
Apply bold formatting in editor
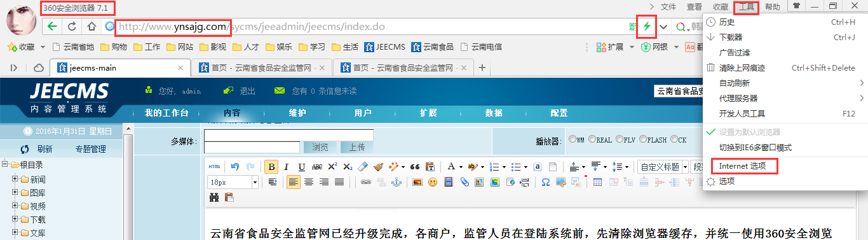pos(271,167)
